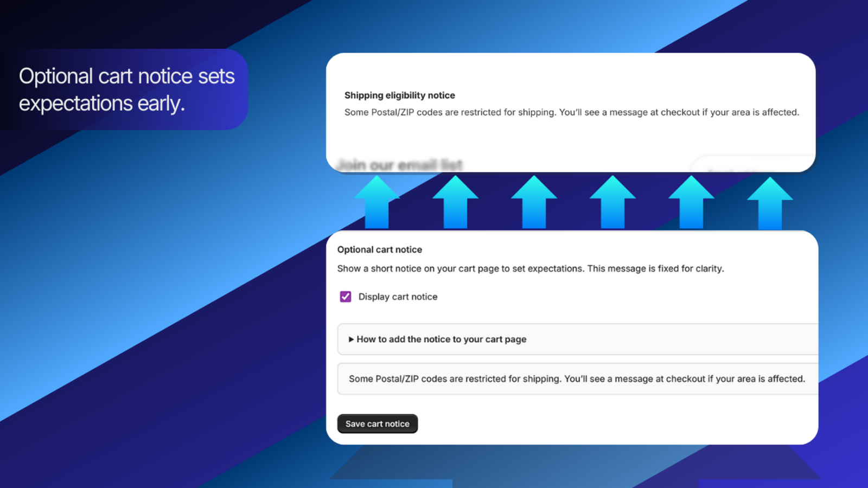This screenshot has height=488, width=868.
Task: Click the "Shipping eligibility notice" heading
Action: [x=399, y=95]
